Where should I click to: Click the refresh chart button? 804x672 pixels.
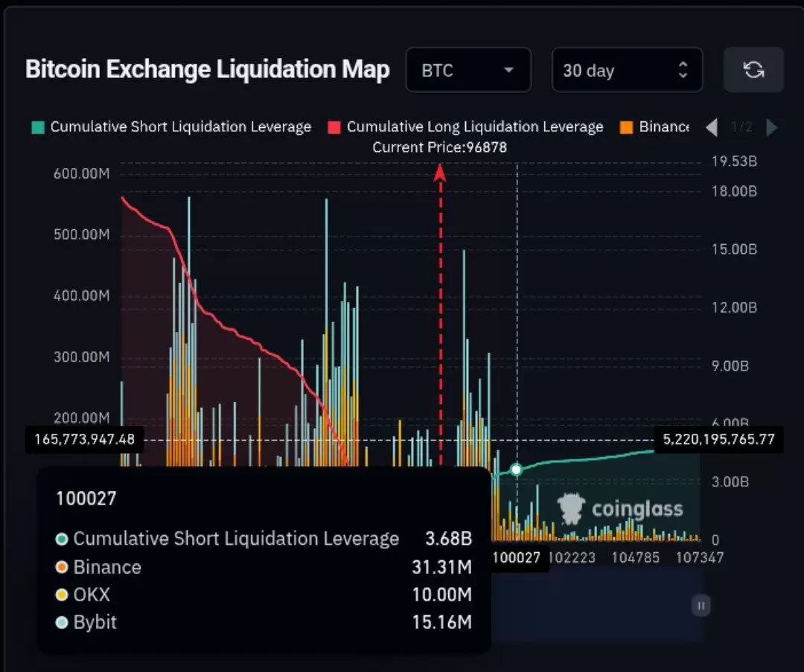pos(753,70)
